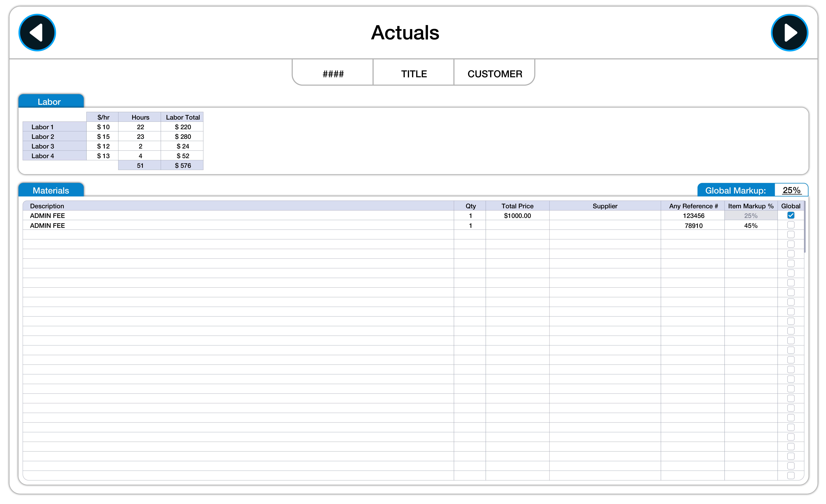Click the Supplier column header

pyautogui.click(x=605, y=206)
